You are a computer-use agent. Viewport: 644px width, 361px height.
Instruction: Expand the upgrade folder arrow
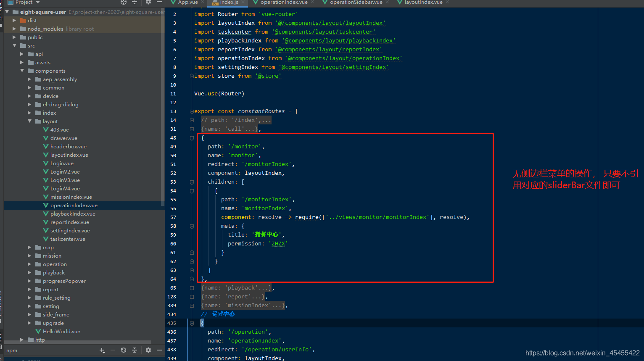click(x=29, y=323)
